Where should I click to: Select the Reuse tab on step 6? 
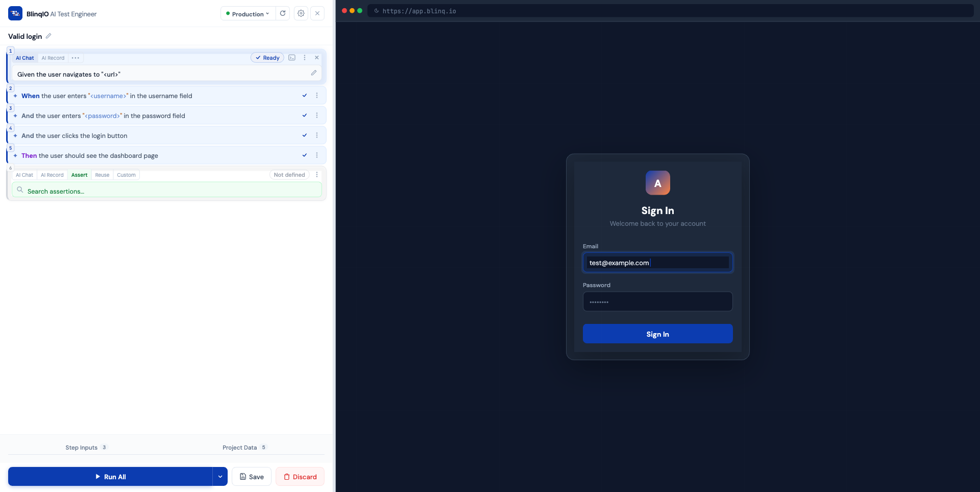coord(102,175)
